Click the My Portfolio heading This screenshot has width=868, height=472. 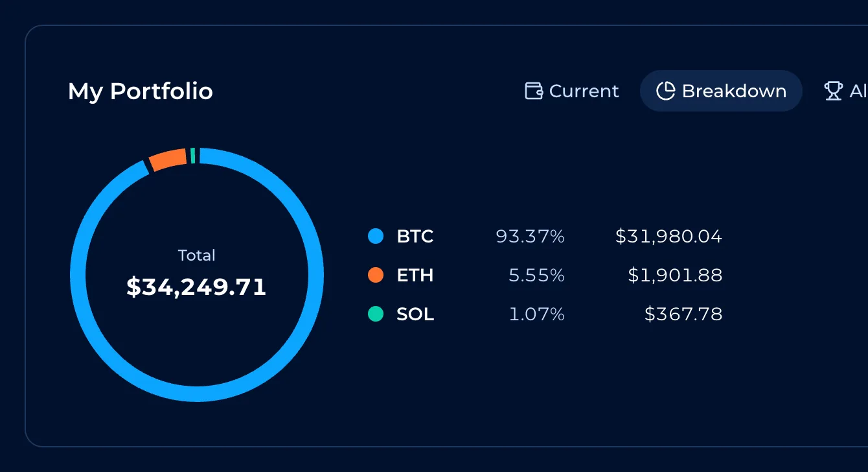[x=141, y=91]
